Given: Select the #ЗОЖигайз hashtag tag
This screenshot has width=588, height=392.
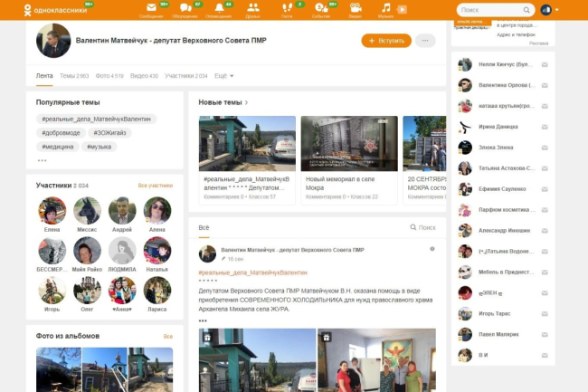Looking at the screenshot, I should 111,132.
